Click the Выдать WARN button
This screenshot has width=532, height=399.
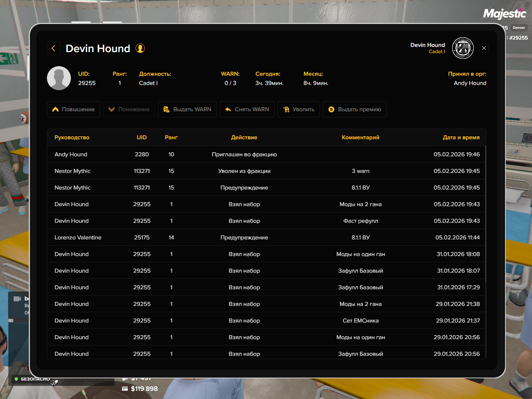tap(187, 109)
